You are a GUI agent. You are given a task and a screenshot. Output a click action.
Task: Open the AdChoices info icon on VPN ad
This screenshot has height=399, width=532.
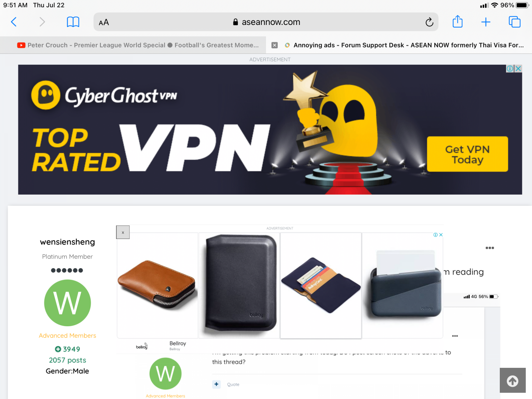[510, 69]
